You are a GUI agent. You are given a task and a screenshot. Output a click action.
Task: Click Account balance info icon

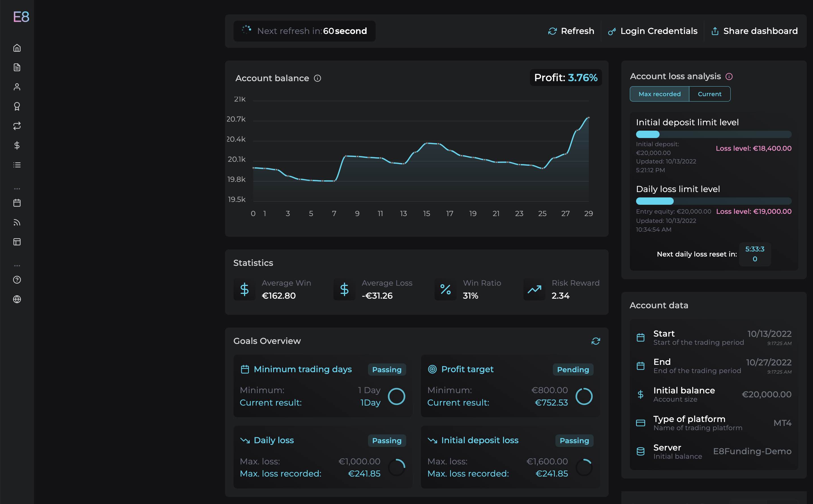(x=317, y=78)
